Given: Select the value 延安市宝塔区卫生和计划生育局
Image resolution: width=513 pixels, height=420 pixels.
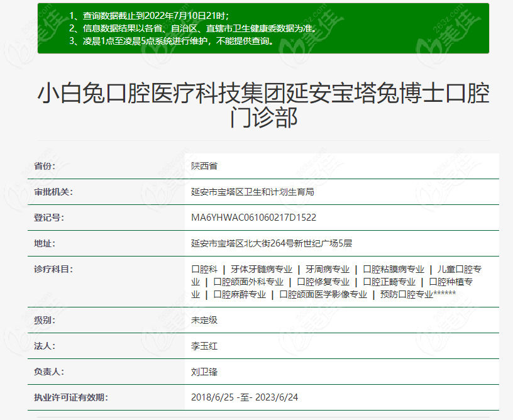Looking at the screenshot, I should (x=253, y=192).
